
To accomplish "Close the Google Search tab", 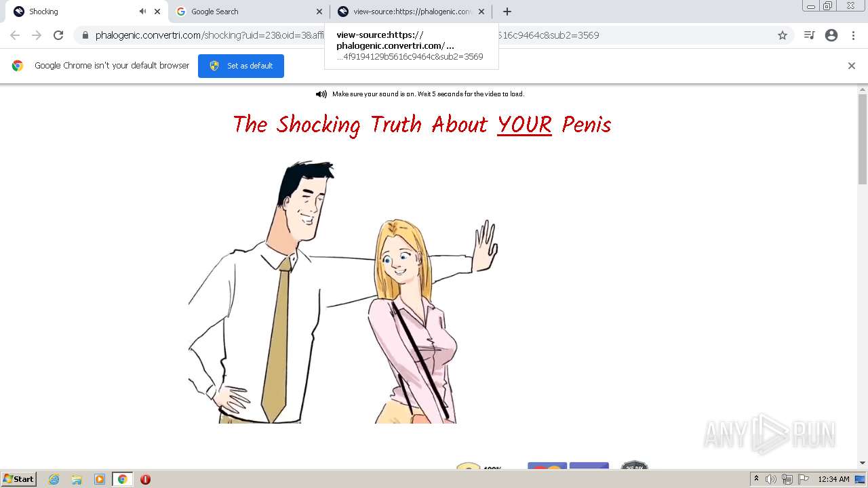I will pyautogui.click(x=319, y=12).
